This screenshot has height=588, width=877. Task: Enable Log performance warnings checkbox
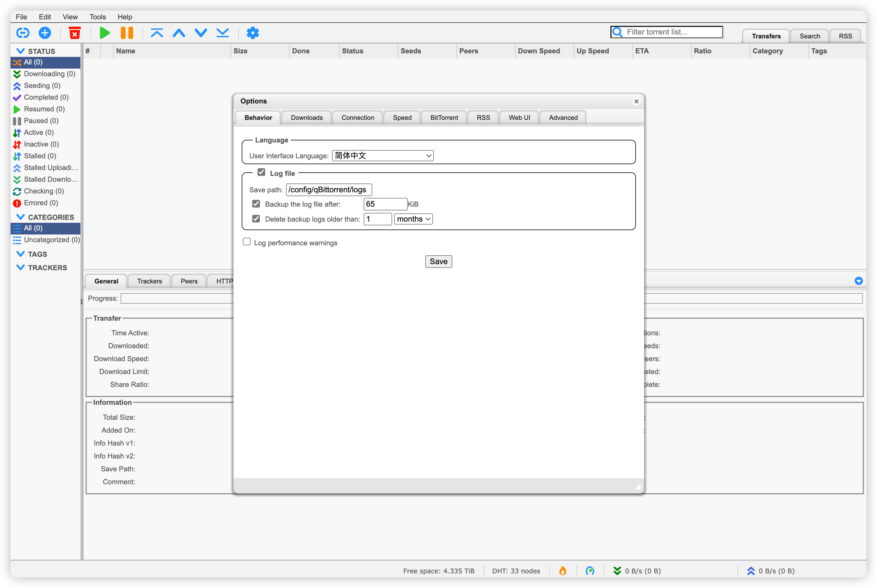[x=247, y=242]
